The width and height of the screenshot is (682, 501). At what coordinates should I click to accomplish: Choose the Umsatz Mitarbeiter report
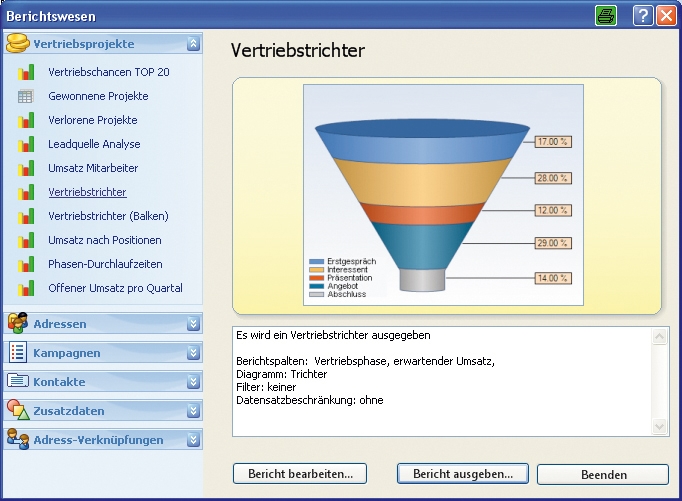tap(93, 168)
